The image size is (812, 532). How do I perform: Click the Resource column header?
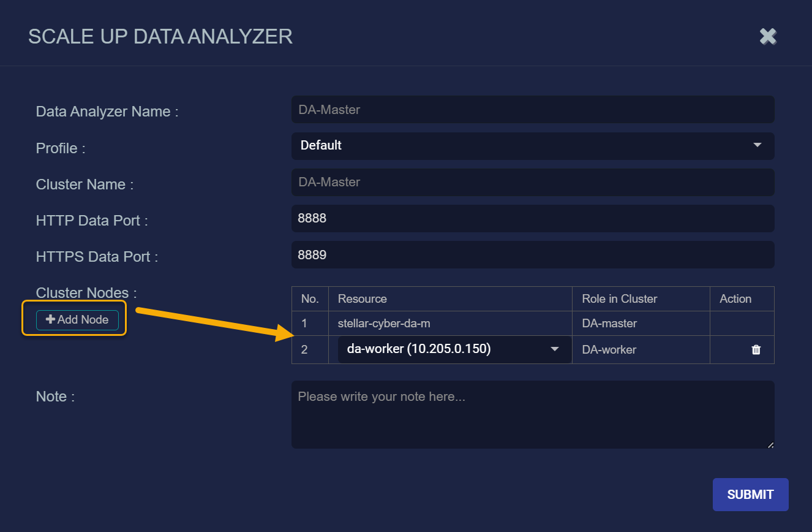coord(363,299)
